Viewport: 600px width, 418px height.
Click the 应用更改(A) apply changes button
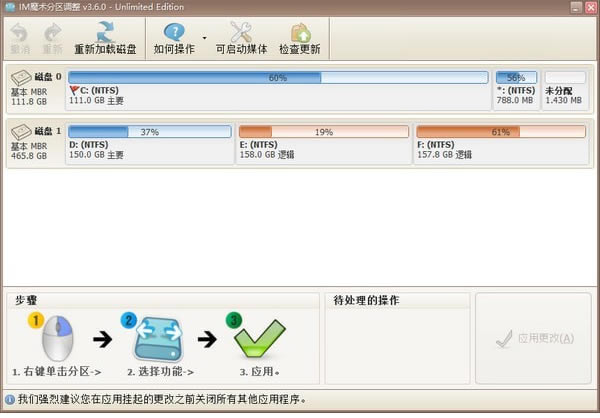pos(533,338)
